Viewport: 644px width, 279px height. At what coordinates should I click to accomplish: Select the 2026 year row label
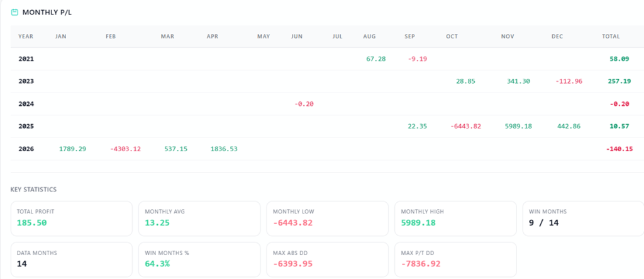click(26, 149)
